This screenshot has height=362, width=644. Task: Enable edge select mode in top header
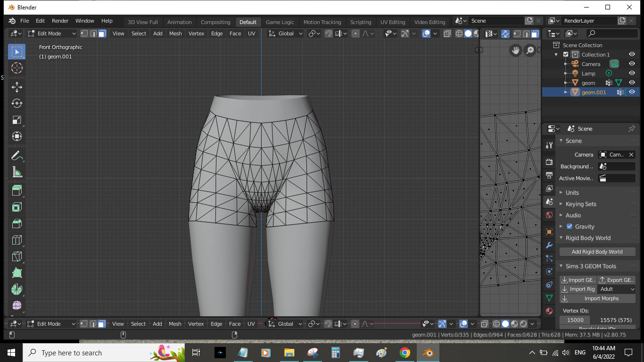click(93, 33)
